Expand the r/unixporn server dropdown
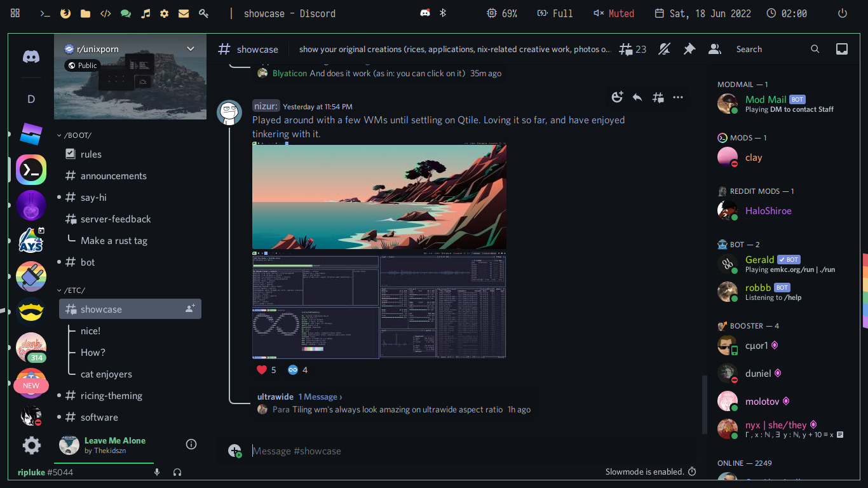Image resolution: width=868 pixels, height=488 pixels. [190, 48]
